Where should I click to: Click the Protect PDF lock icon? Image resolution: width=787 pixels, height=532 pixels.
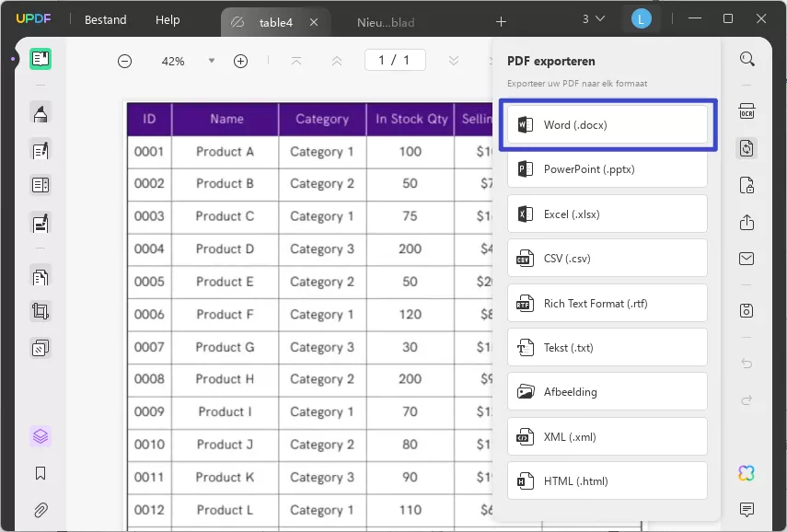click(746, 185)
